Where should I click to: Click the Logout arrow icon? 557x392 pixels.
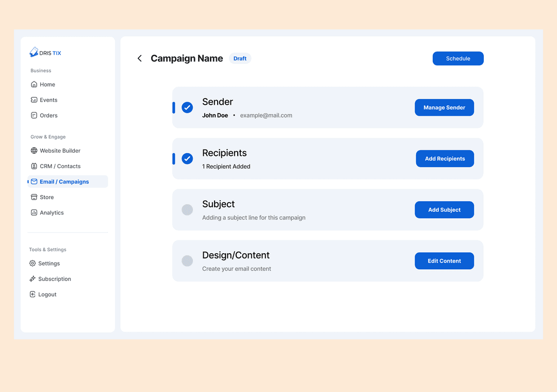tap(32, 295)
